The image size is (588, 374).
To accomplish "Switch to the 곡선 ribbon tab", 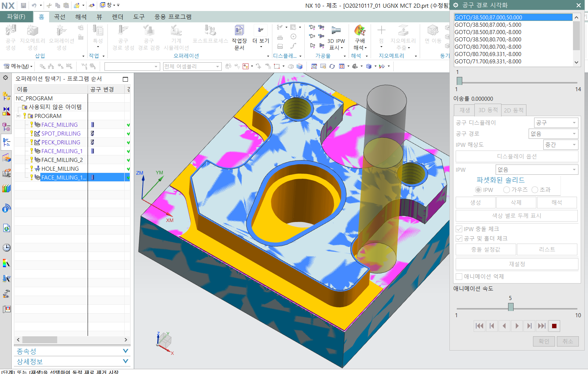I will pyautogui.click(x=60, y=17).
